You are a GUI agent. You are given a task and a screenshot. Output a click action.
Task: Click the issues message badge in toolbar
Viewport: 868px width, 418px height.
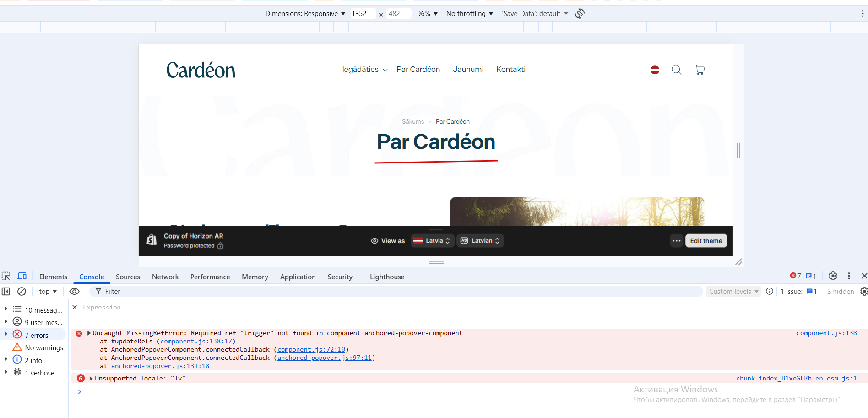point(811,276)
